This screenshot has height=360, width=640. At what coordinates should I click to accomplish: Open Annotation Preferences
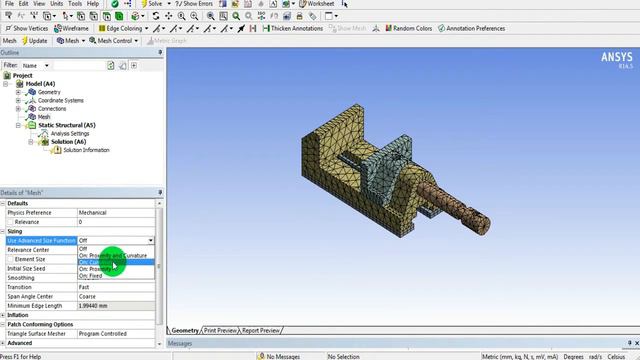pos(471,29)
